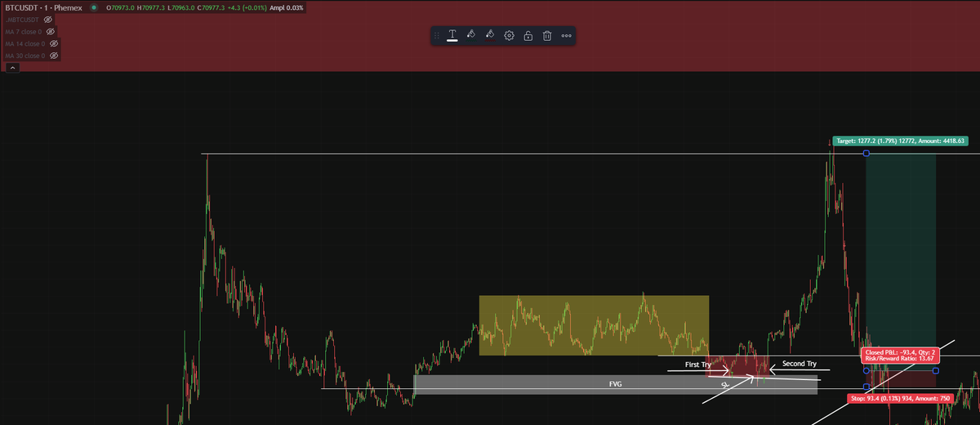Select the First Try annotation text

697,364
